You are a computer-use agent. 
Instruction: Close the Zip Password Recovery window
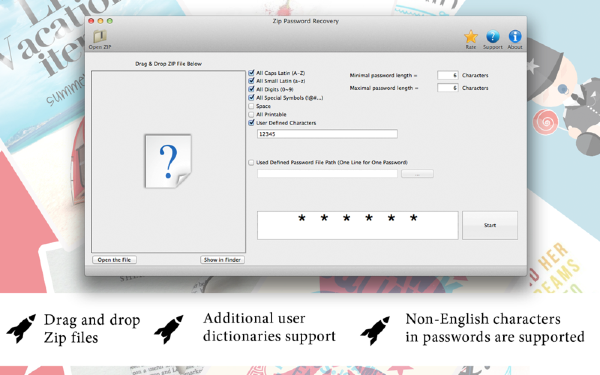pyautogui.click(x=91, y=21)
